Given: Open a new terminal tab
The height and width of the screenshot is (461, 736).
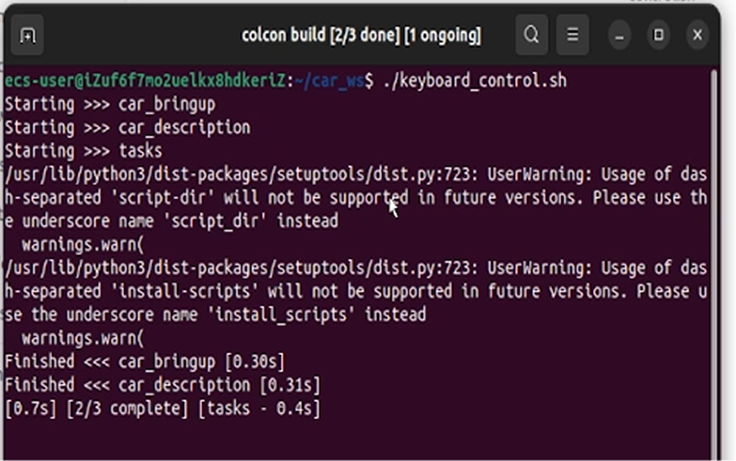Looking at the screenshot, I should click(x=27, y=36).
